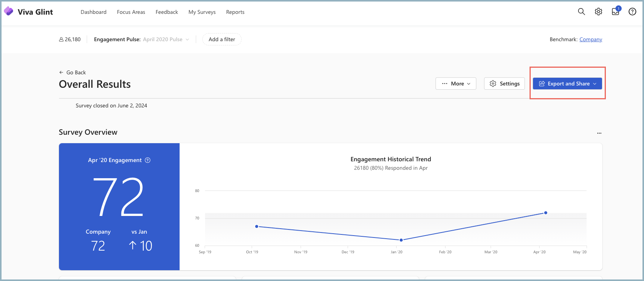
Task: Open My Surveys in navigation
Action: click(202, 12)
